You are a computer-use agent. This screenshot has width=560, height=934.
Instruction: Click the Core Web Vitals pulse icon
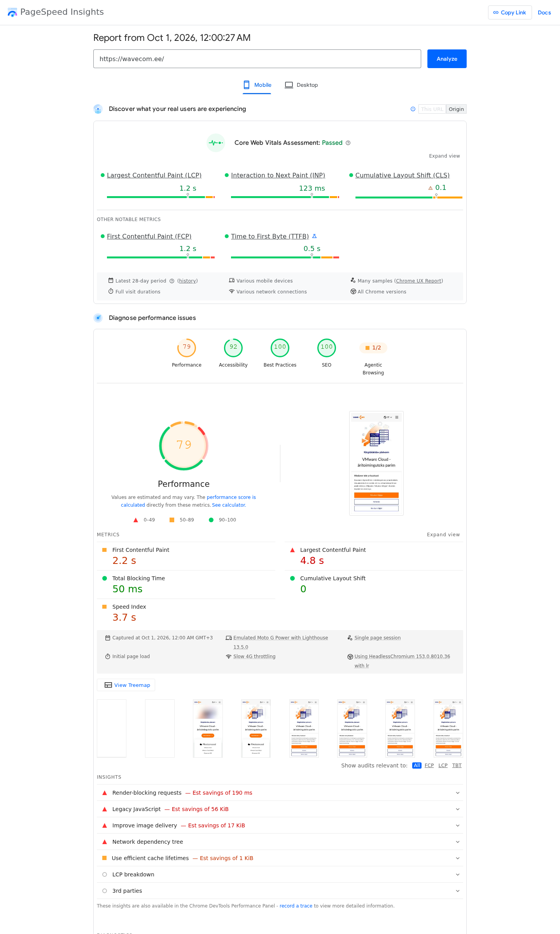216,143
